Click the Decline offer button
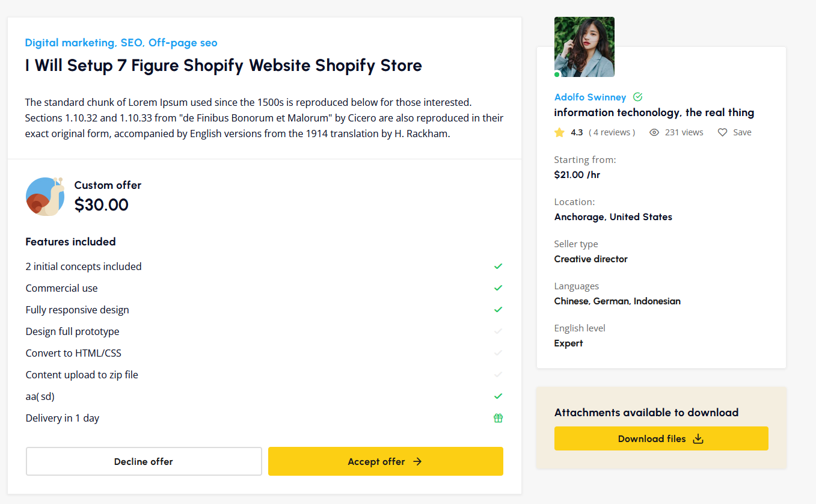The width and height of the screenshot is (816, 504). click(x=143, y=461)
